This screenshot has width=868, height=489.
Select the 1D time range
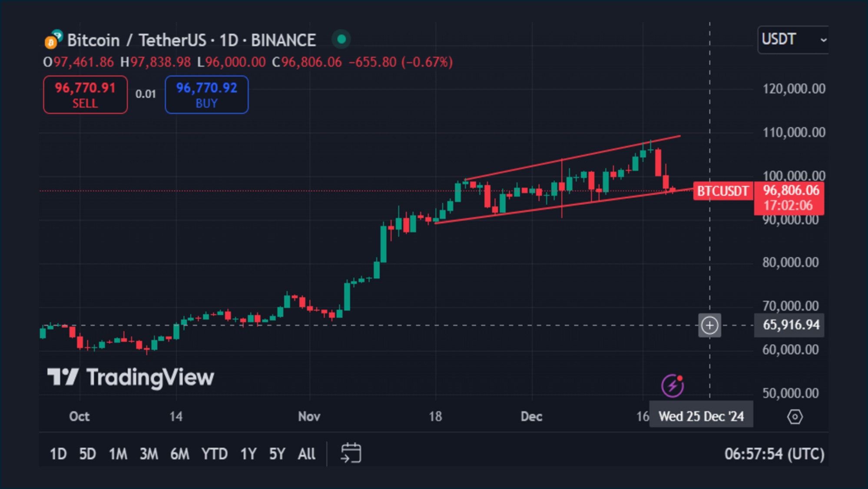click(58, 454)
